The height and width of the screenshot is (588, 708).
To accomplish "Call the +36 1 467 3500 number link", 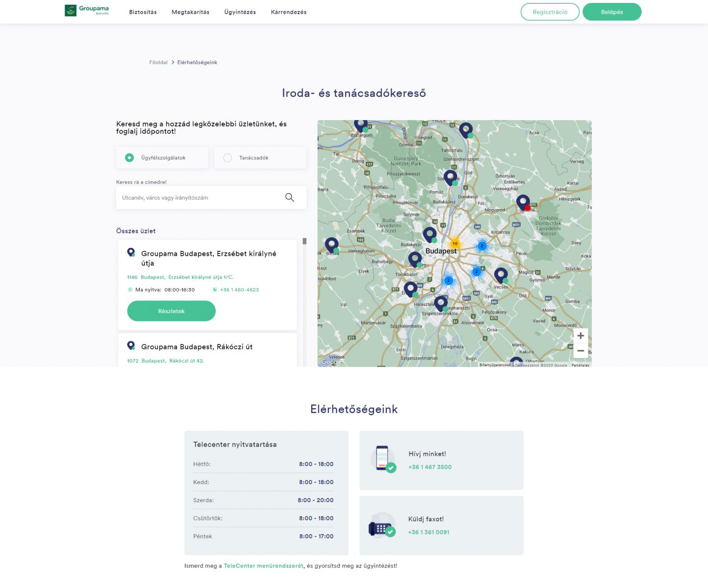I will (430, 467).
